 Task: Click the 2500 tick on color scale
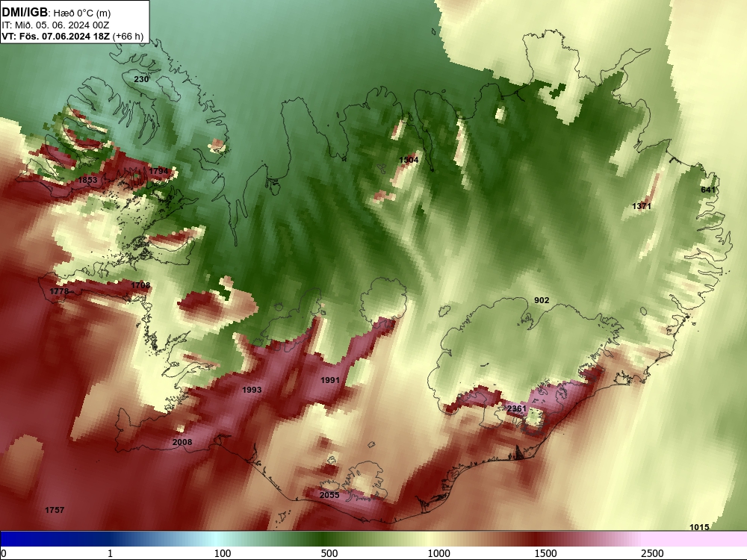pos(652,553)
